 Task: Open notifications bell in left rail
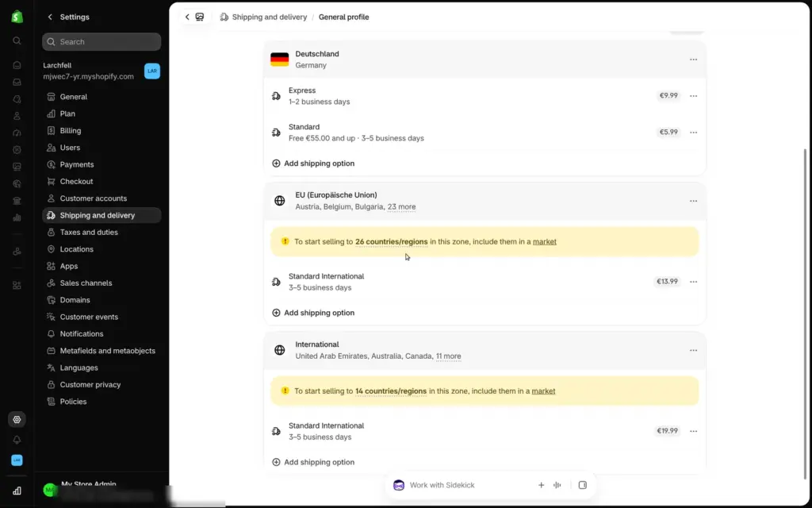pos(17,440)
